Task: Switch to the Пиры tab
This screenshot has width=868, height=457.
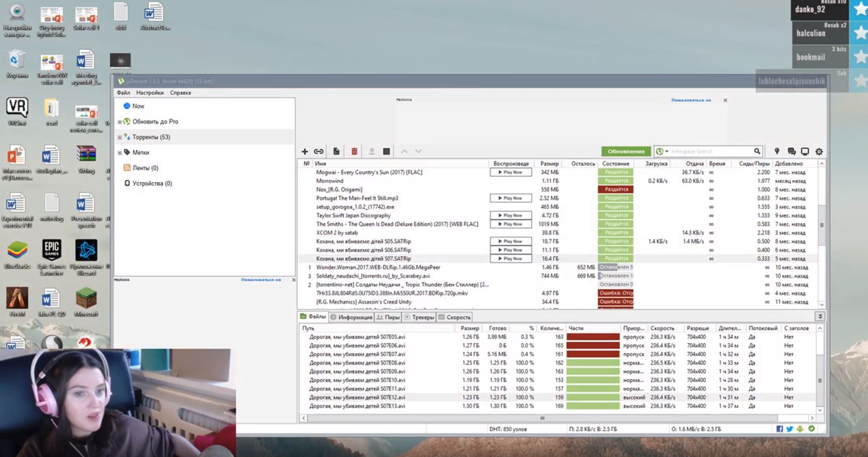Action: [388, 317]
